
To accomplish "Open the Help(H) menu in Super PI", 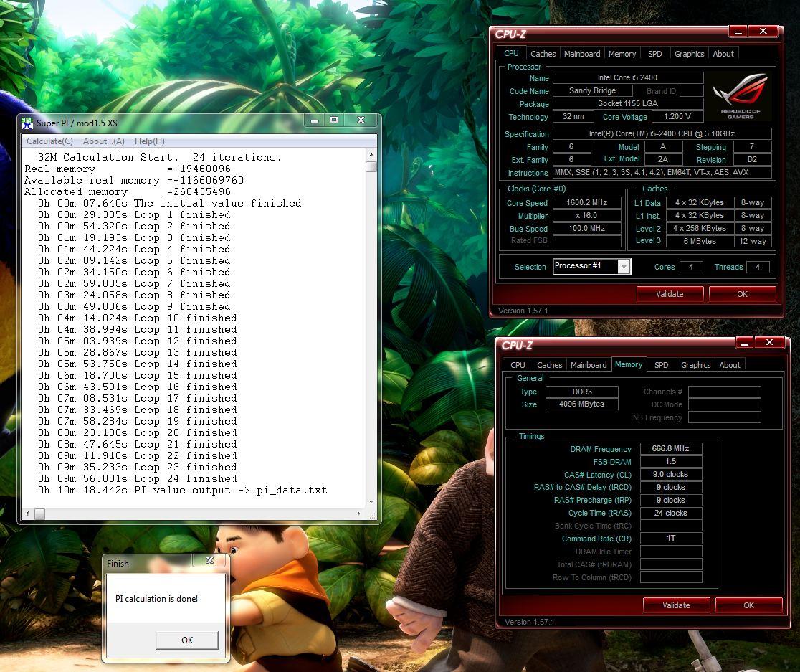I will click(150, 141).
